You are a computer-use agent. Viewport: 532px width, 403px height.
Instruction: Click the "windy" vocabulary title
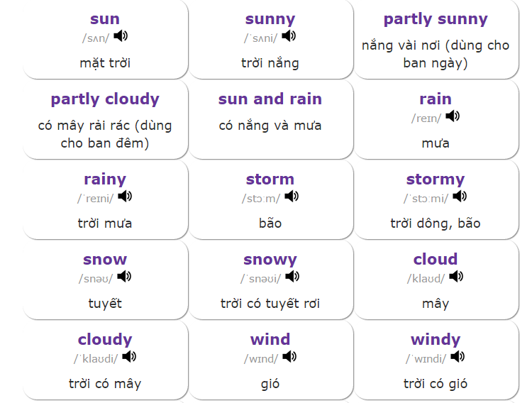[436, 340]
